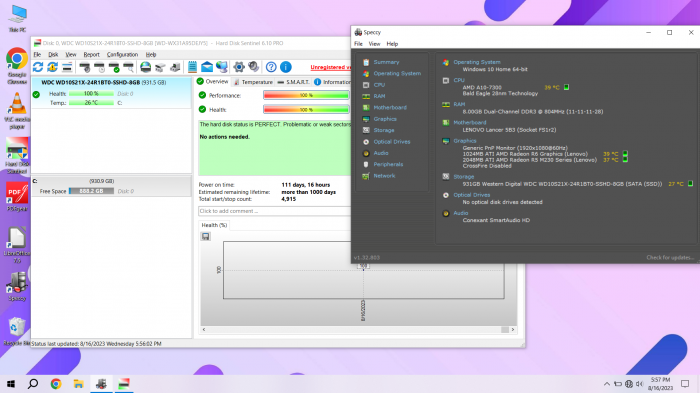
Task: Click the graph scrollbar left arrow
Action: pos(204,330)
